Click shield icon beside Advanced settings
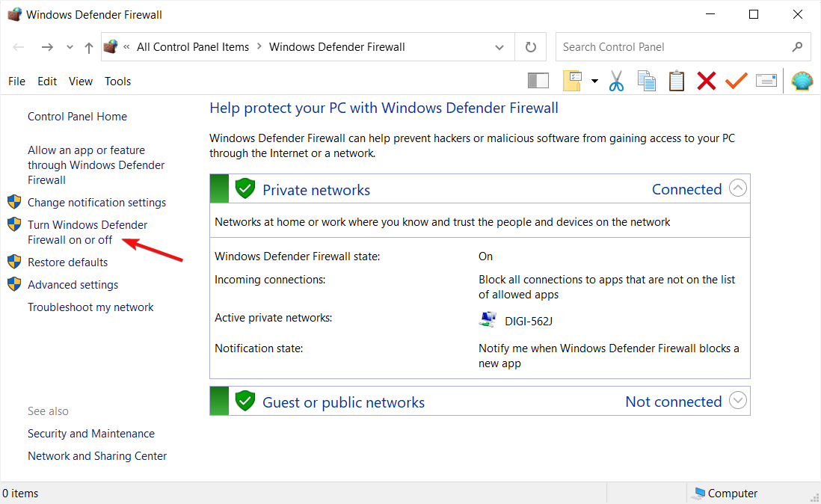Viewport: 821px width, 504px height. click(x=15, y=284)
